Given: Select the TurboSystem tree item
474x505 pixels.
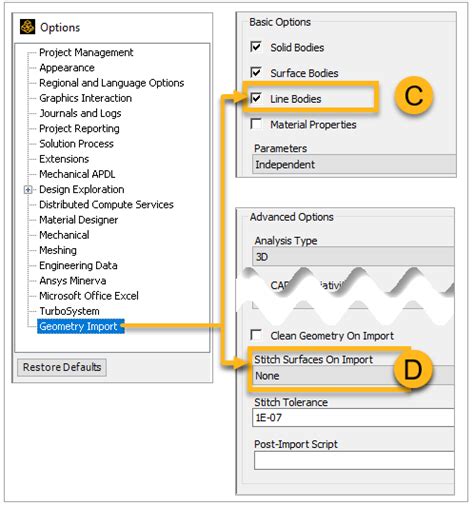Looking at the screenshot, I should pos(69,311).
